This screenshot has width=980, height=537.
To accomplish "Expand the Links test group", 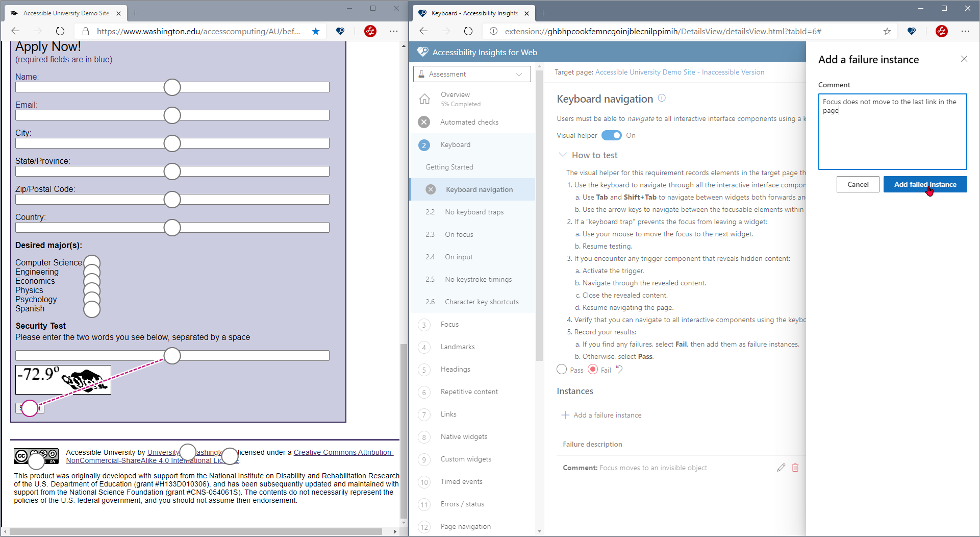I will coord(472,414).
